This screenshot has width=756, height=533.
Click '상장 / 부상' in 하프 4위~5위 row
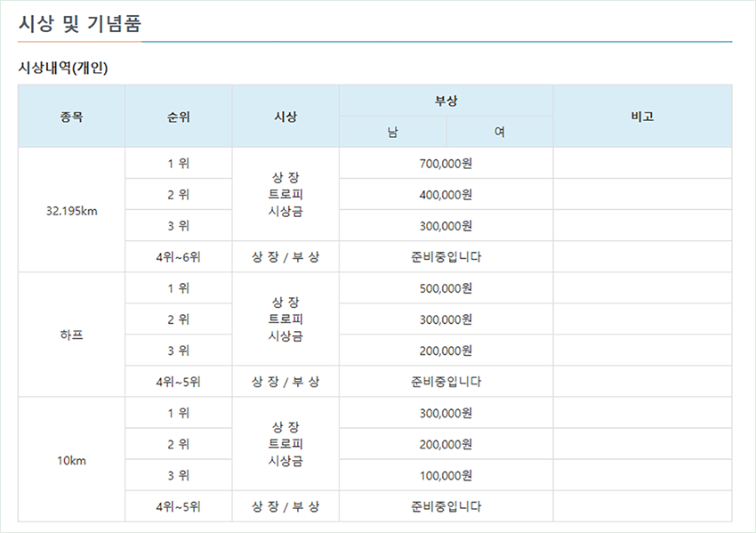coord(286,382)
